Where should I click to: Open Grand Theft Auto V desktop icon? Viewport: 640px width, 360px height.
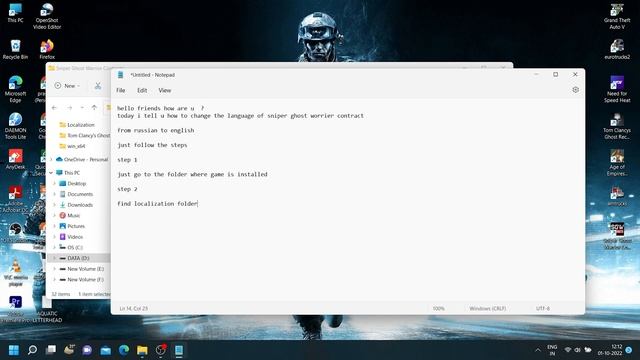pos(617,16)
